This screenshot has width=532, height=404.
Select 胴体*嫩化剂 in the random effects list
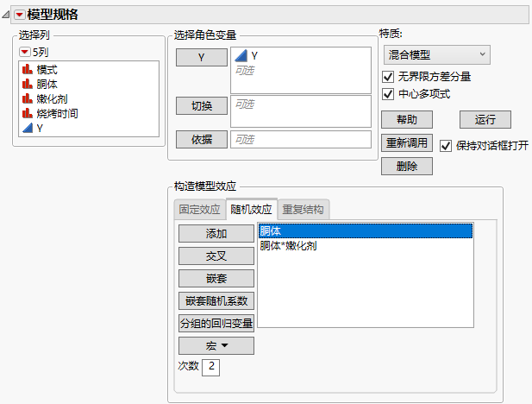point(290,245)
